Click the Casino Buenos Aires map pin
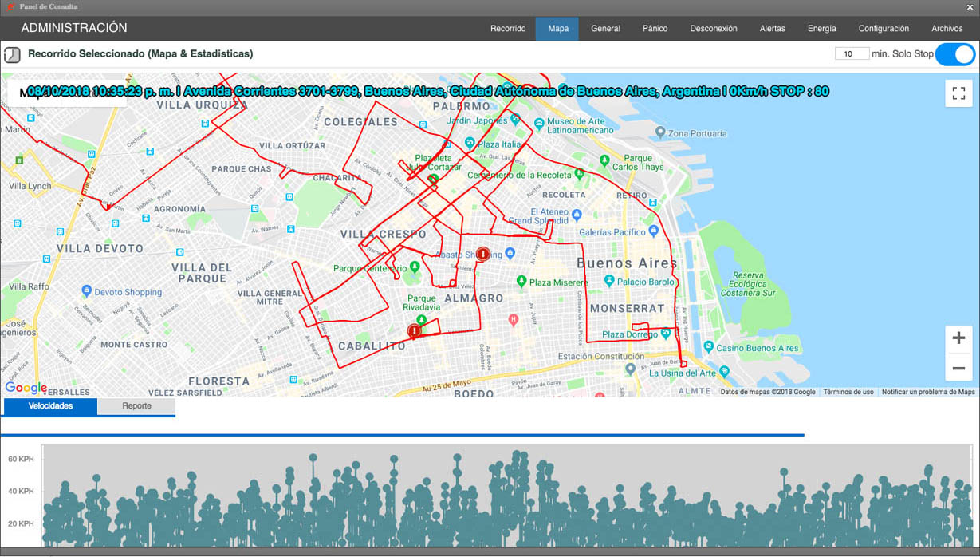This screenshot has width=980, height=557. point(708,348)
